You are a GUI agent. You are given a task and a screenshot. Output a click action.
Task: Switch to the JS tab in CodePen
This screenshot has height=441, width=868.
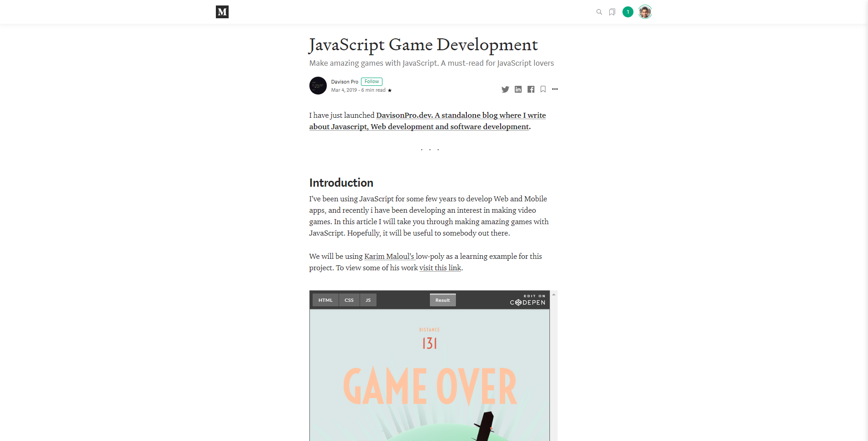(x=368, y=300)
